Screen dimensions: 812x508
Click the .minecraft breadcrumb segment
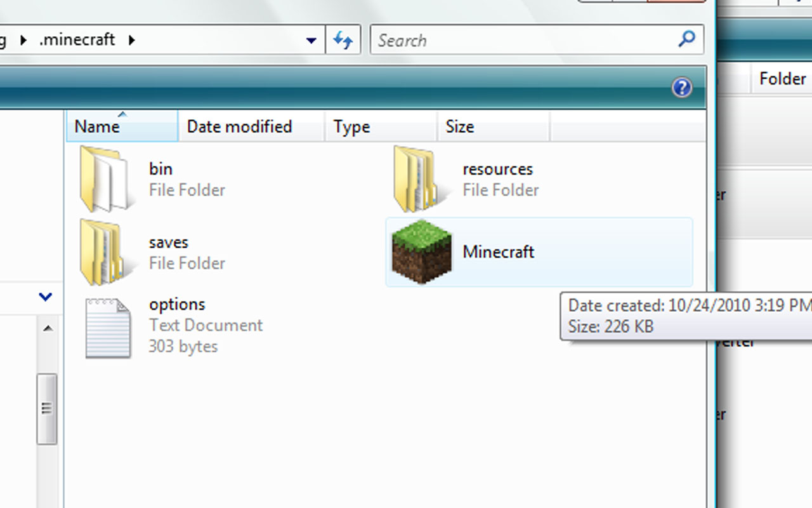pos(77,39)
